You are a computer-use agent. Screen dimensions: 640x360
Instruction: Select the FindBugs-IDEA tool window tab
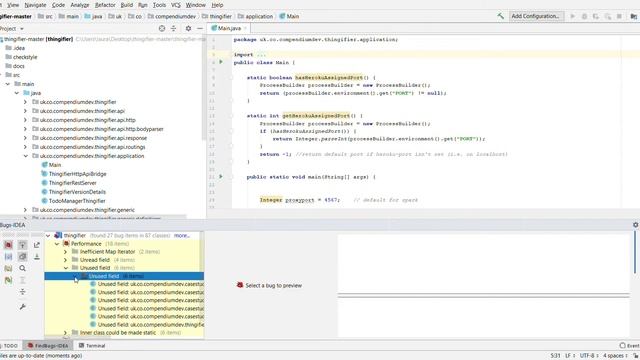pyautogui.click(x=48, y=346)
